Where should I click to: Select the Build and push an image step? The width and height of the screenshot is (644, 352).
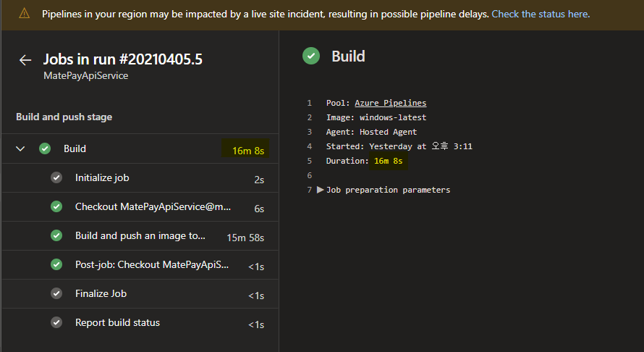(140, 235)
